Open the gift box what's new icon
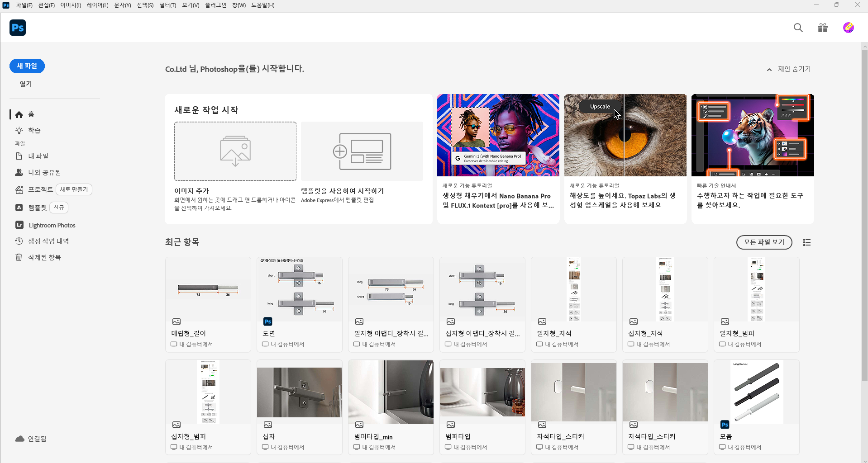This screenshot has width=868, height=463. point(823,28)
